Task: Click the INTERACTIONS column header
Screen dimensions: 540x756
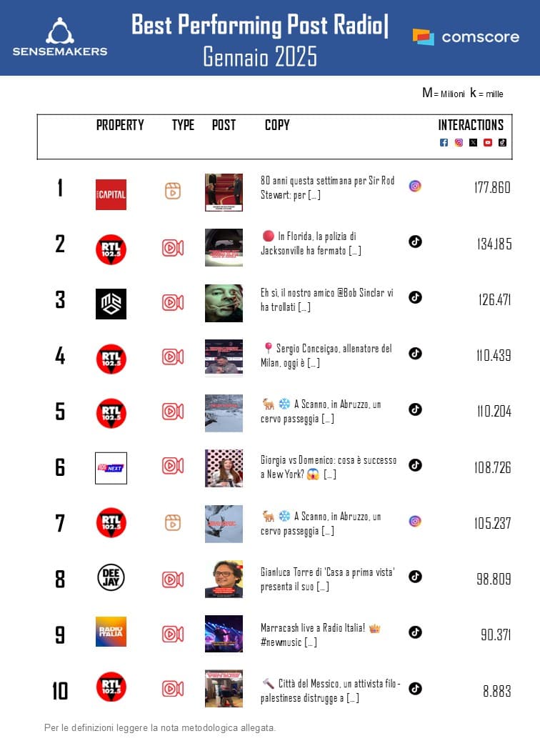Action: [471, 125]
